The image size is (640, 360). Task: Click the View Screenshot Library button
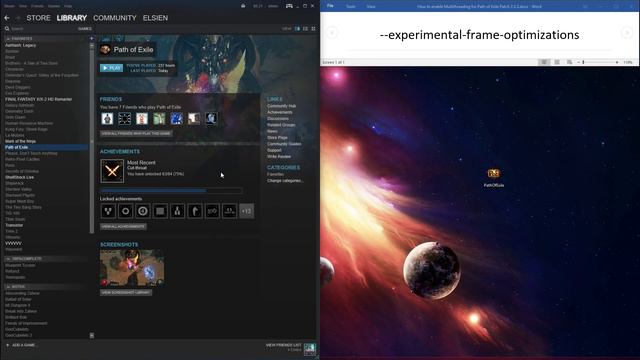pos(126,293)
